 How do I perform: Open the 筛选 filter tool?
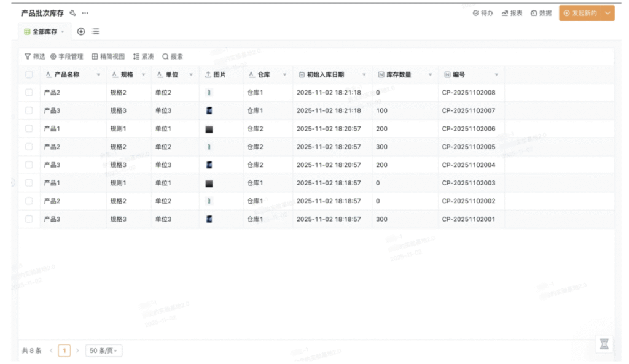pos(34,56)
